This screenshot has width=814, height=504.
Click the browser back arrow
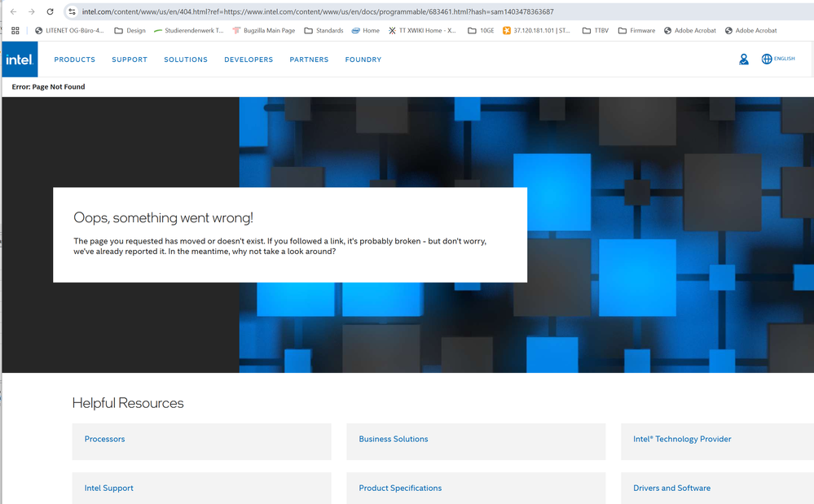pos(14,11)
